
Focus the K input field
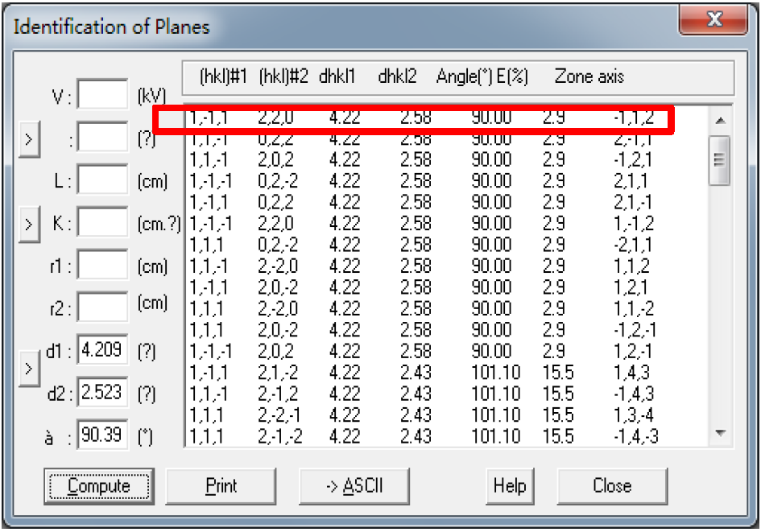[102, 221]
